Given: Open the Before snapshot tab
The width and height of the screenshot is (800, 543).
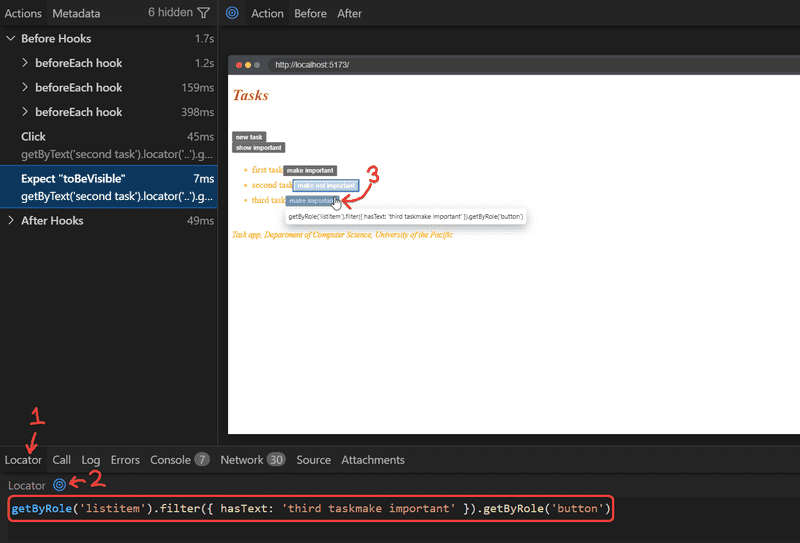Looking at the screenshot, I should coord(310,14).
